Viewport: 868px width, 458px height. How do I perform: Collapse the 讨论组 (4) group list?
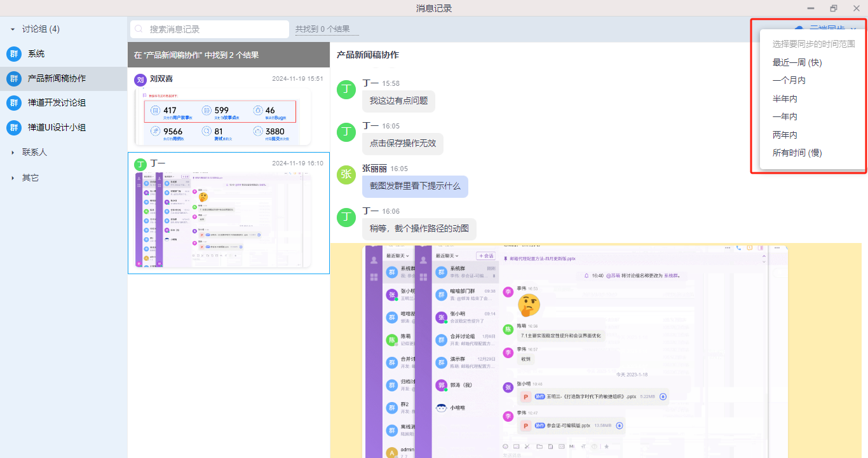point(13,29)
